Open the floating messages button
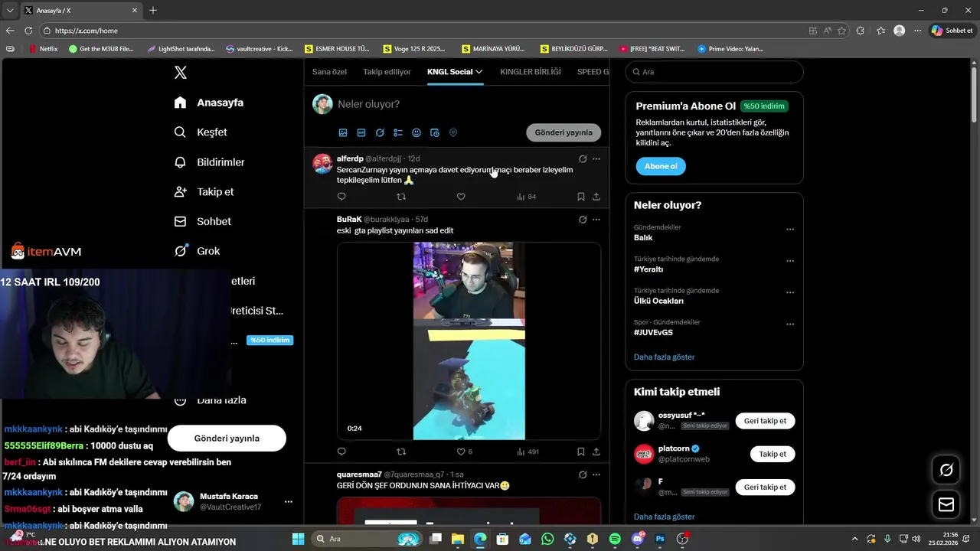 (946, 504)
